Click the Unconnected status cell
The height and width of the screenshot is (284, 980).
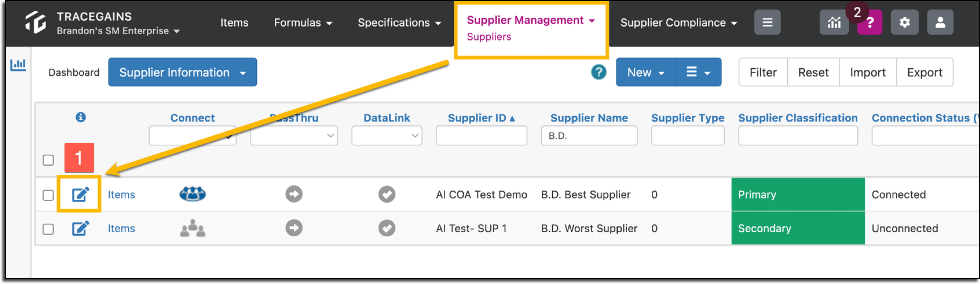click(905, 228)
